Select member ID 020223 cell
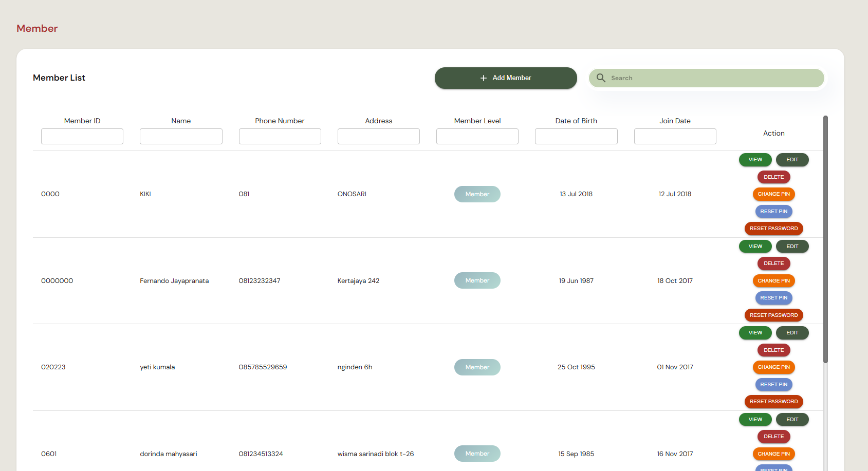The image size is (868, 471). pyautogui.click(x=53, y=367)
